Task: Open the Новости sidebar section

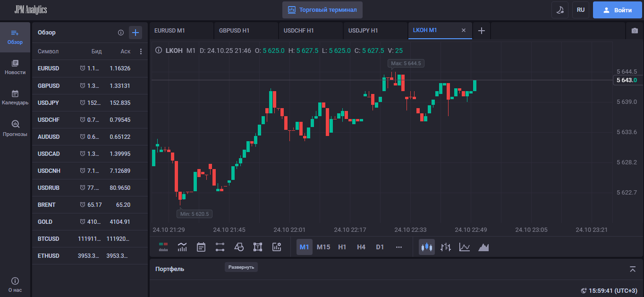Action: [15, 67]
